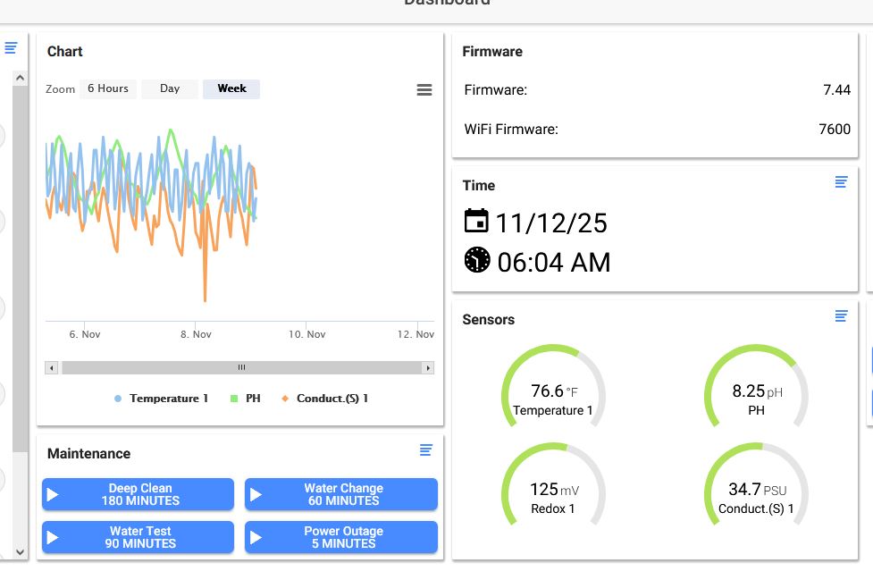Viewport: 873px width, 588px height.
Task: Click the calendar icon beside the date
Action: [476, 221]
